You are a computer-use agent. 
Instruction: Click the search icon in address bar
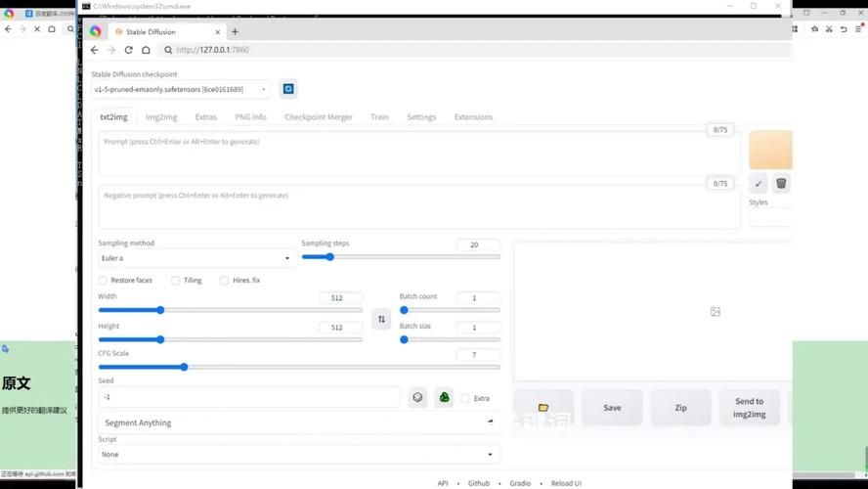point(168,50)
